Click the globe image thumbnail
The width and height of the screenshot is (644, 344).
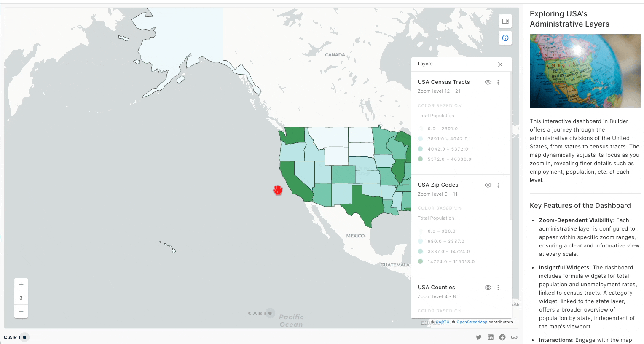point(585,71)
